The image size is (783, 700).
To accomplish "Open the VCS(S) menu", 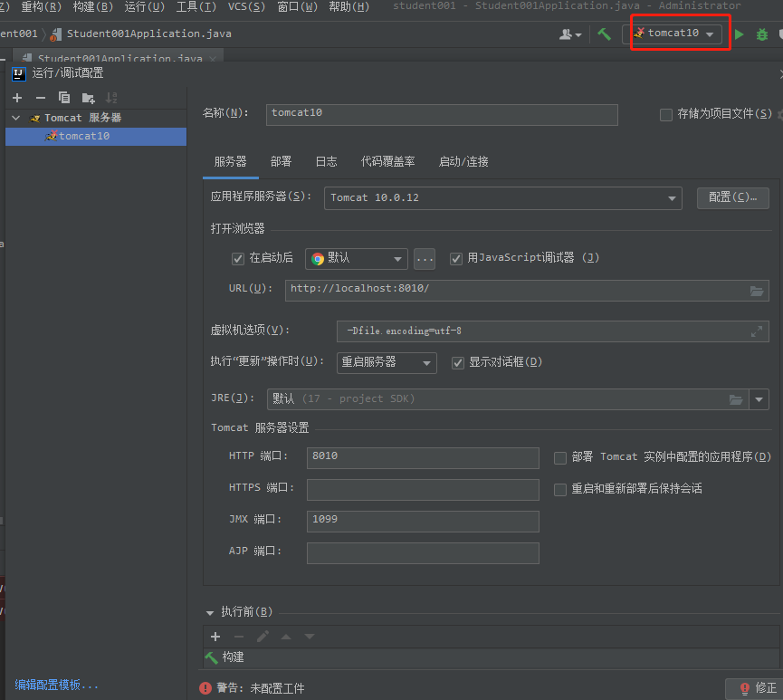I will 246,7.
